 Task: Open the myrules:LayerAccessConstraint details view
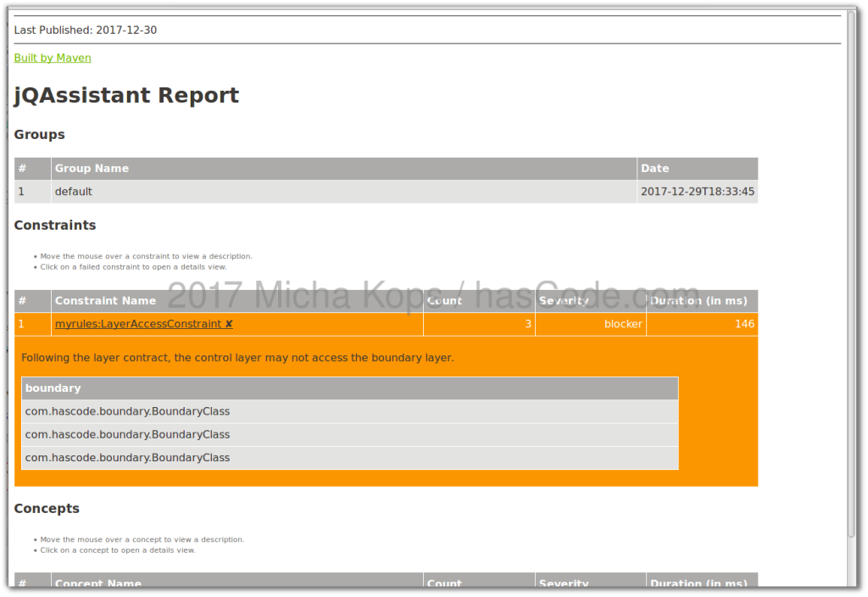[136, 324]
